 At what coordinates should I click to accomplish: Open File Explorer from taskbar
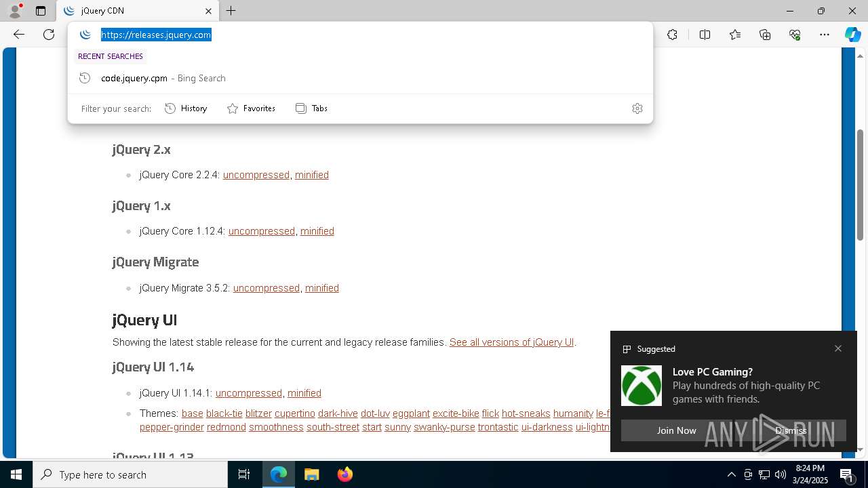[311, 474]
